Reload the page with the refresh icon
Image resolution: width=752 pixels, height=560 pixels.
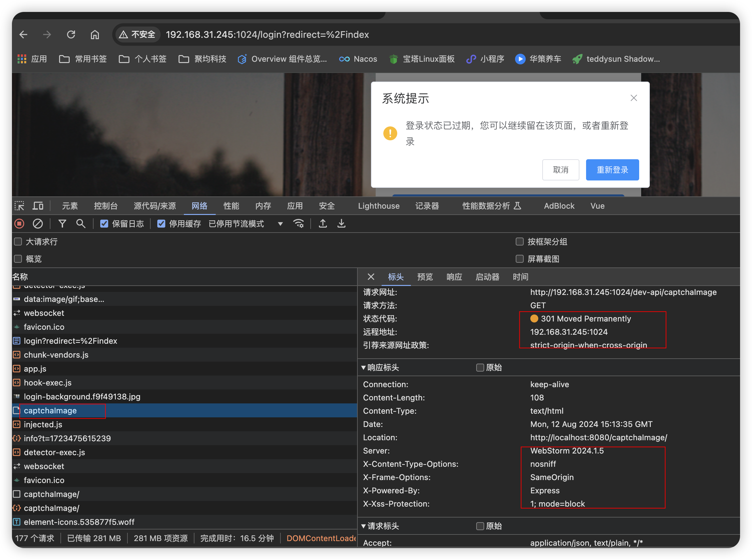click(71, 35)
